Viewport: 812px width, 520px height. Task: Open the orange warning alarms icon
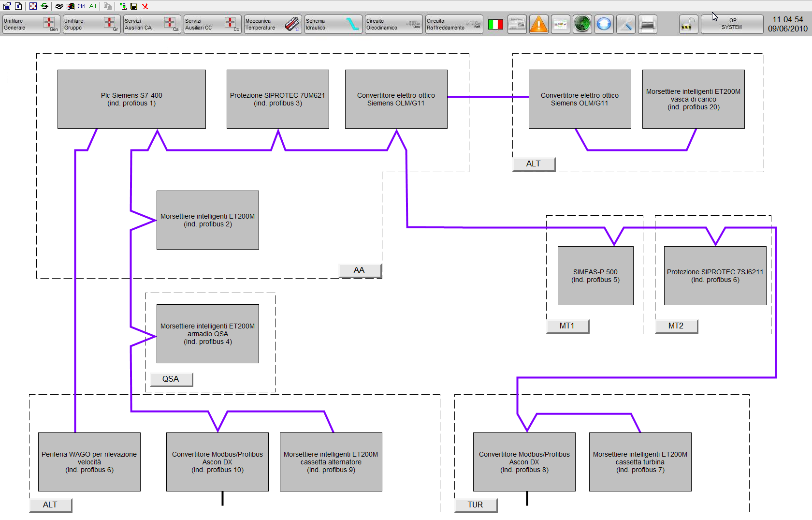coord(539,24)
